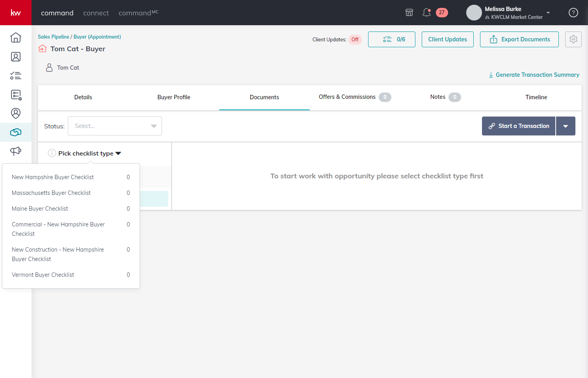
Task: Click Start a Transaction button
Action: tap(519, 126)
